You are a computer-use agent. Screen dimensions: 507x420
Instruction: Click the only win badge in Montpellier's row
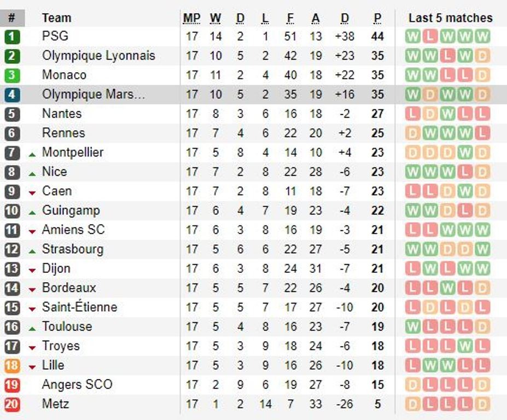coord(465,153)
